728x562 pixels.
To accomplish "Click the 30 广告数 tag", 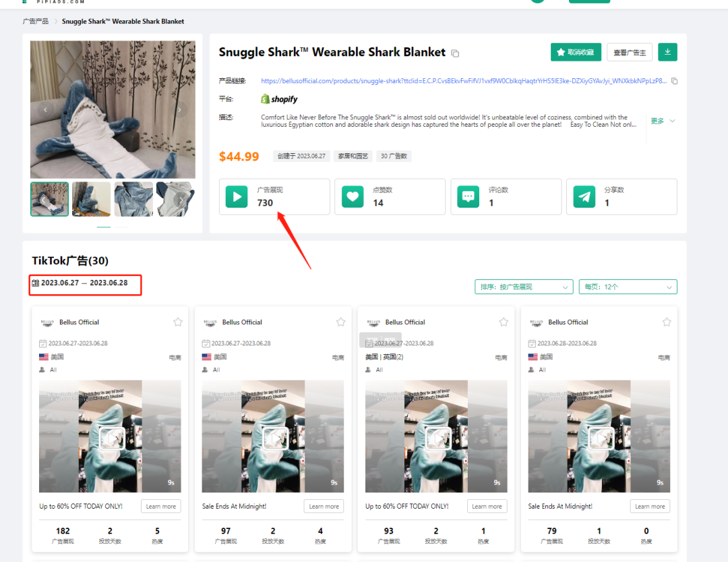I will (394, 157).
